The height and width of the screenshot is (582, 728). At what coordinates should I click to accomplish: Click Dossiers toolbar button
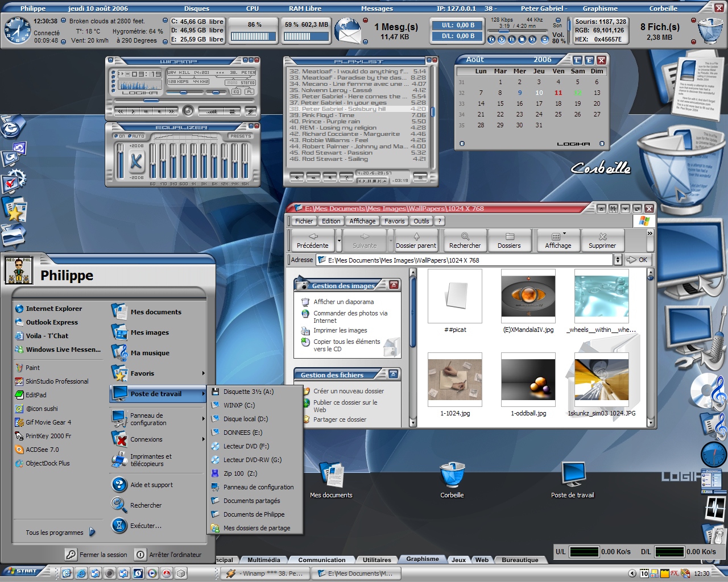tap(509, 240)
